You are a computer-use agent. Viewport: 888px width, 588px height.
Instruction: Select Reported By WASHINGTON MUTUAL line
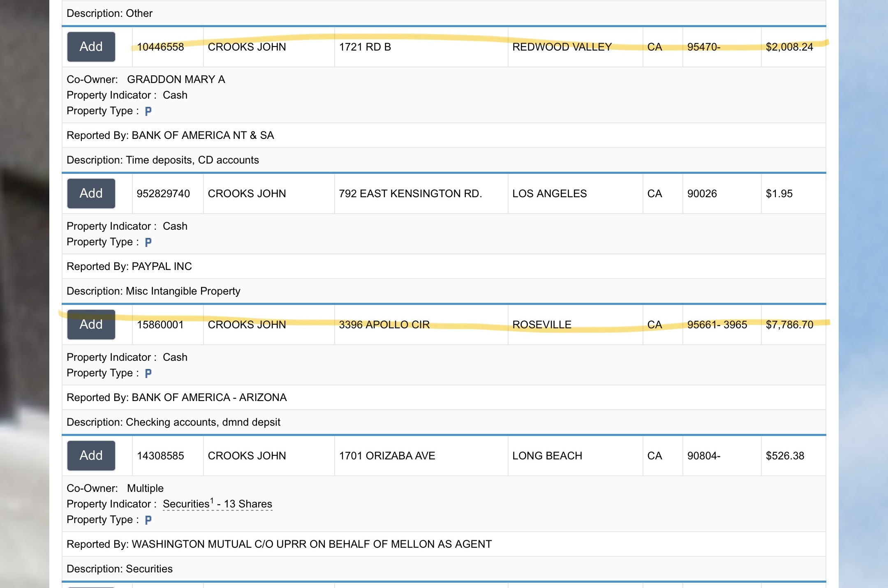(x=279, y=544)
